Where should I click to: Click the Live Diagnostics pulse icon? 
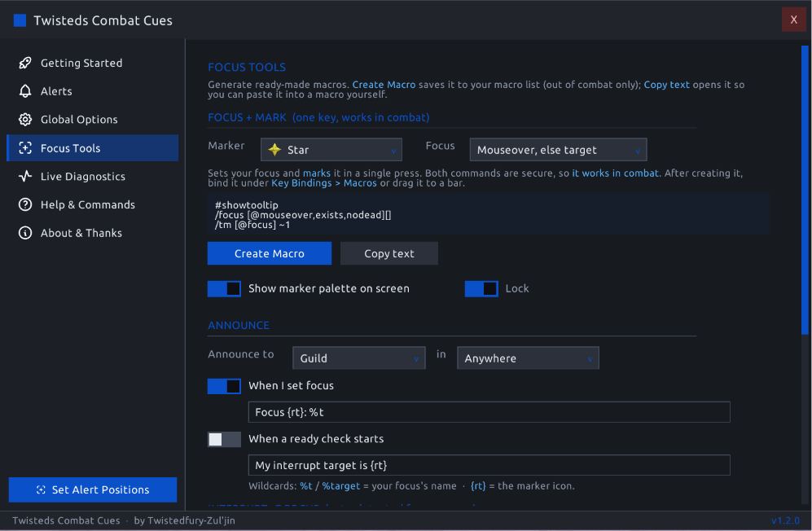(x=25, y=177)
